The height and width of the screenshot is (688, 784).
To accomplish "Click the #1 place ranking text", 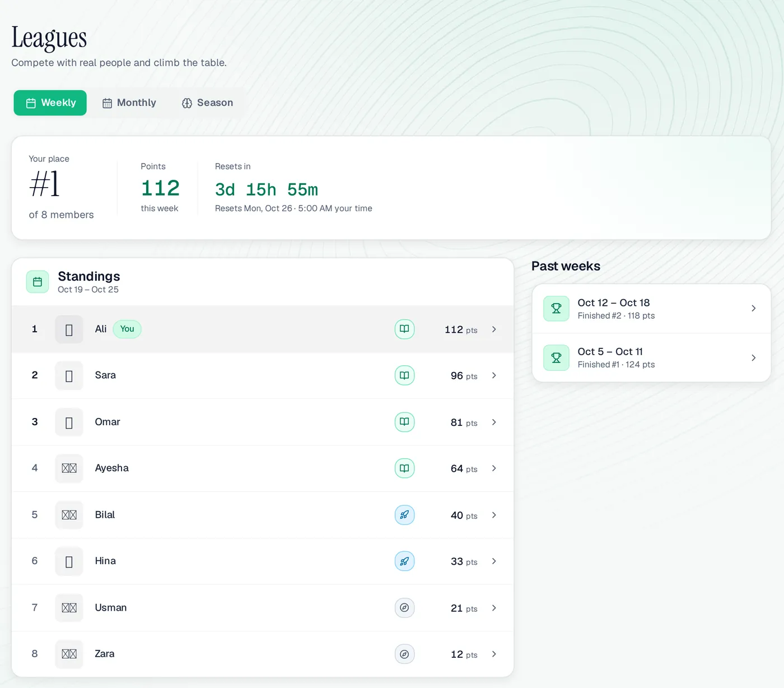I will pos(45,184).
